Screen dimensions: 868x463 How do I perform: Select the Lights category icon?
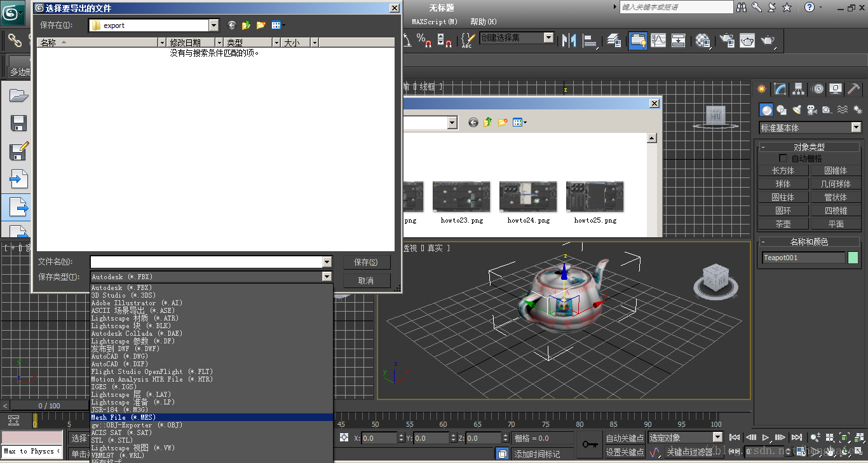pyautogui.click(x=796, y=110)
